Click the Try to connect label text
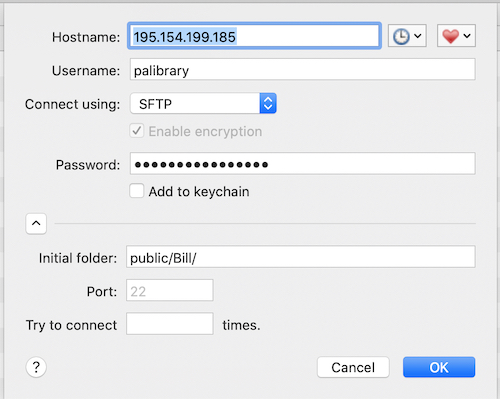Screen dimensions: 500x399 pos(71,325)
